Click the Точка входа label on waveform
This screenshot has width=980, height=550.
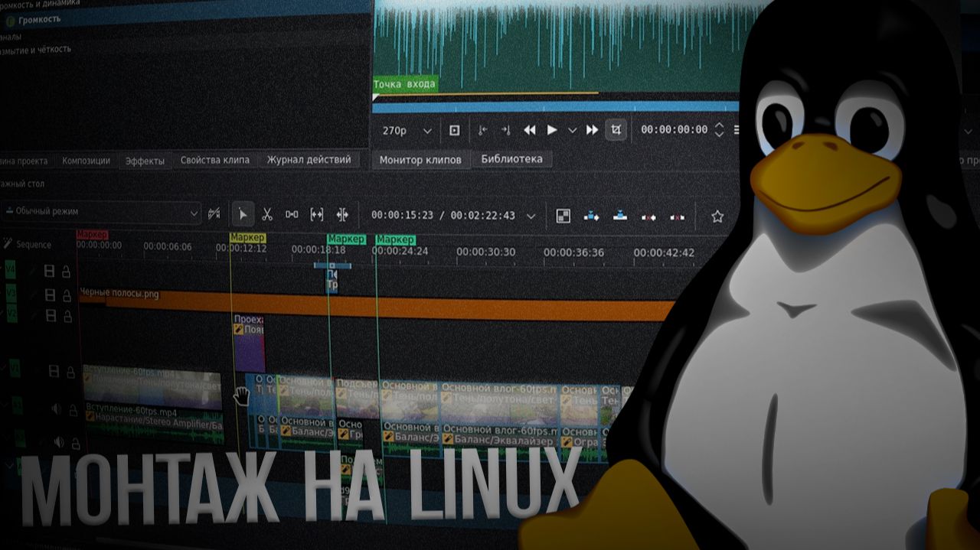(405, 84)
